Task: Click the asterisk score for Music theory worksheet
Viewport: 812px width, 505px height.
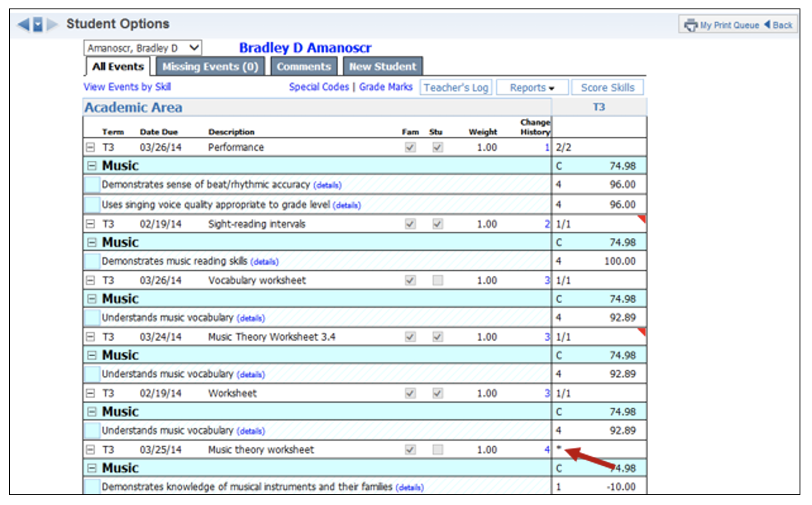Action: [559, 448]
